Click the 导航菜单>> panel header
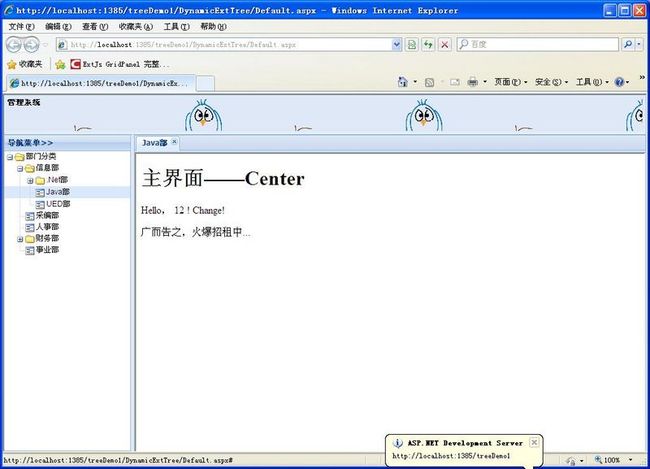The image size is (650, 469). pos(67,143)
